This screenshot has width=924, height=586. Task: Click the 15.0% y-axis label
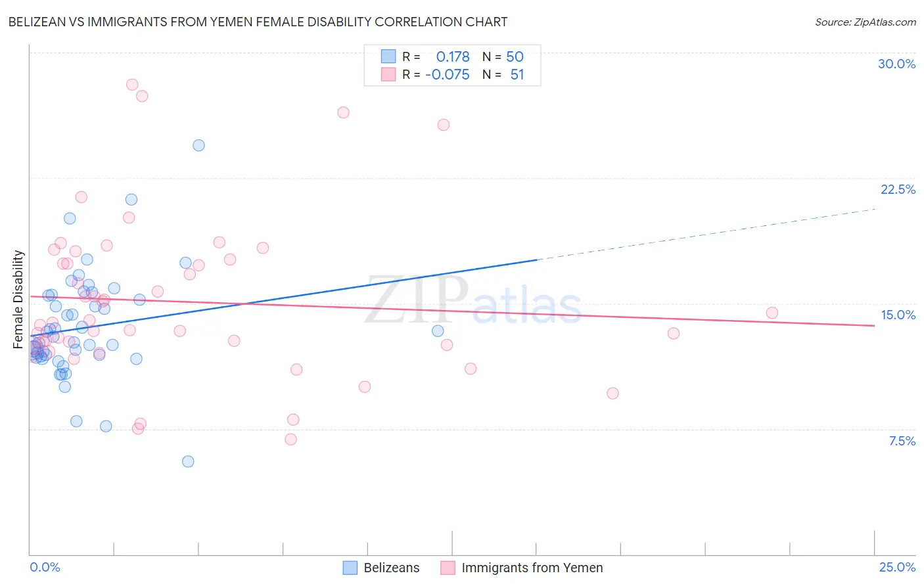pos(898,315)
